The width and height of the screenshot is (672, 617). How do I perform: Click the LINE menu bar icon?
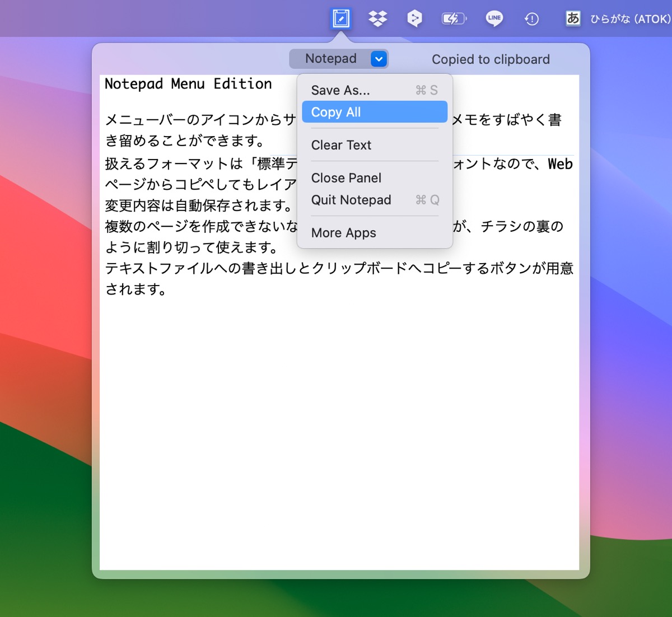494,18
